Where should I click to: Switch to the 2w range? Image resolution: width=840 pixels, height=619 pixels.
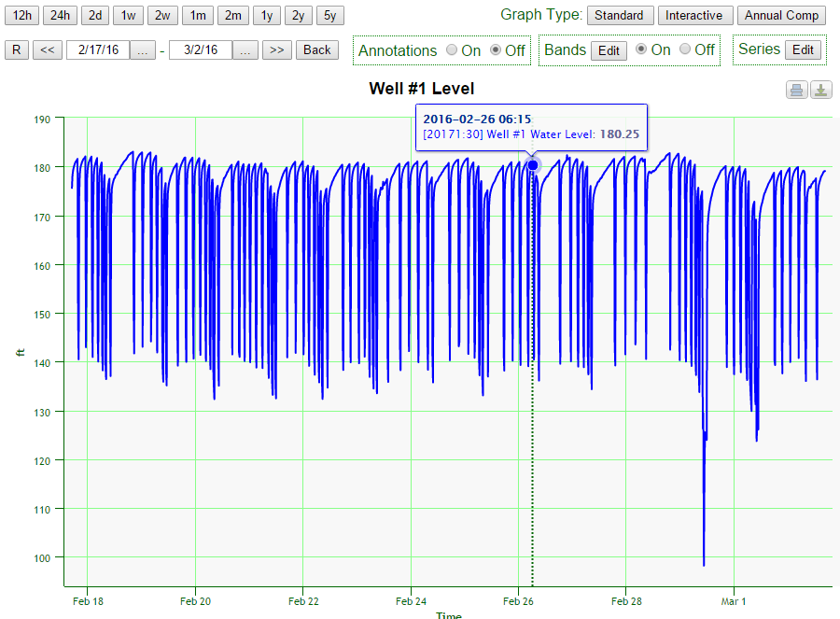162,16
